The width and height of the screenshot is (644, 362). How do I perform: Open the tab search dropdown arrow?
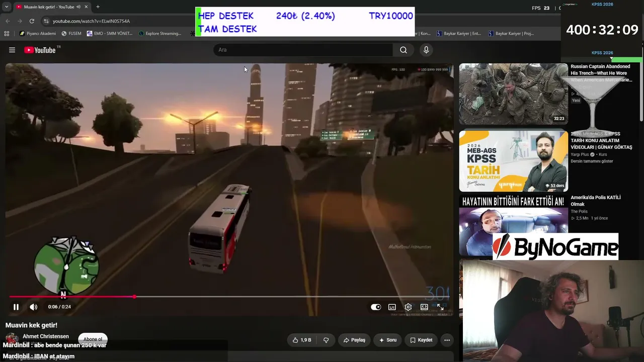pos(7,7)
